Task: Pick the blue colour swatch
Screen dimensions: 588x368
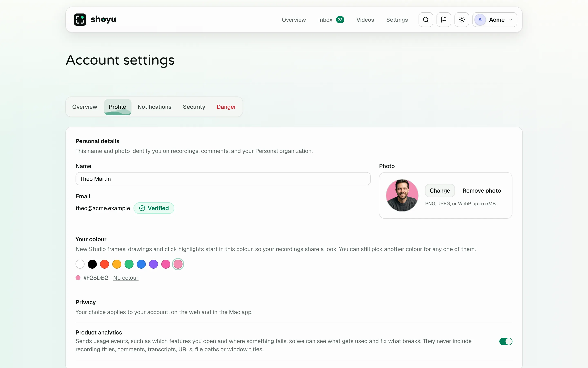Action: click(x=141, y=264)
